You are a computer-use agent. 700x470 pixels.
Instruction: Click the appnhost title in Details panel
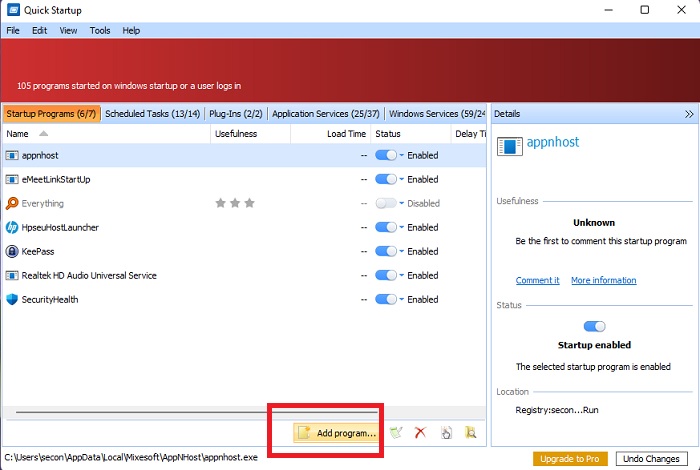point(553,142)
